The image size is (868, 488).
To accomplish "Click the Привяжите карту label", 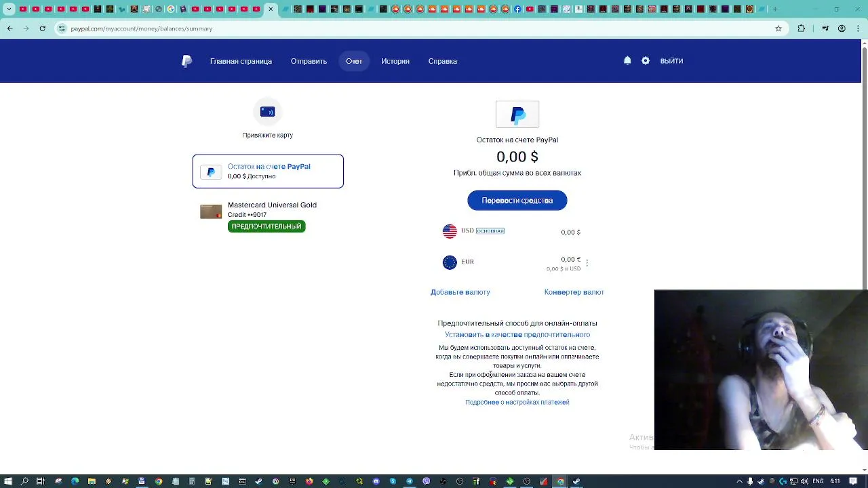I will [x=267, y=135].
